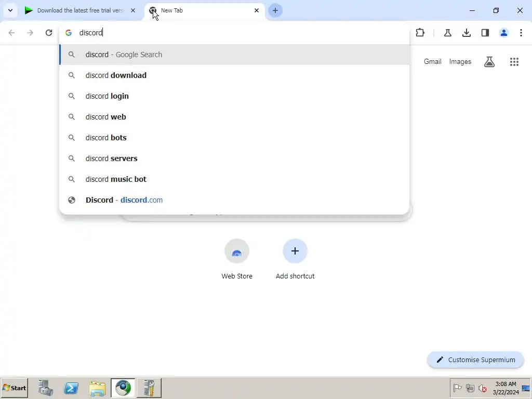Click the Search Labs flask on page
532x399 pixels.
(489, 62)
